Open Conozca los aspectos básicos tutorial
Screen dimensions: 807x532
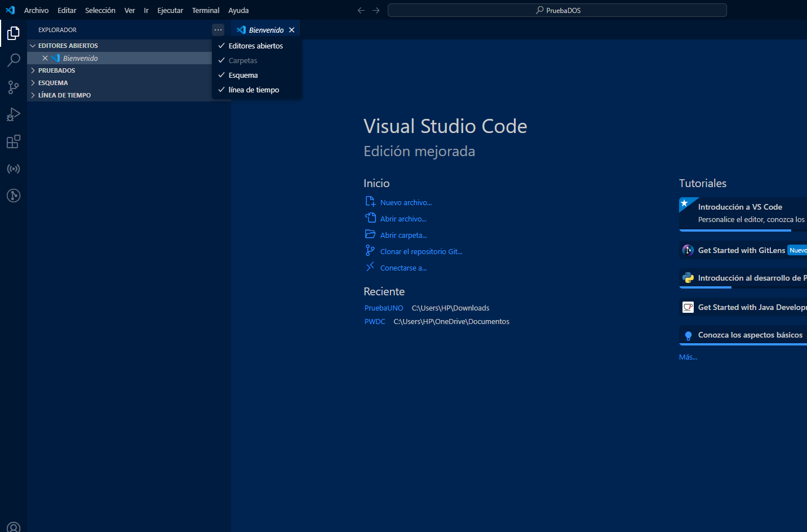743,335
